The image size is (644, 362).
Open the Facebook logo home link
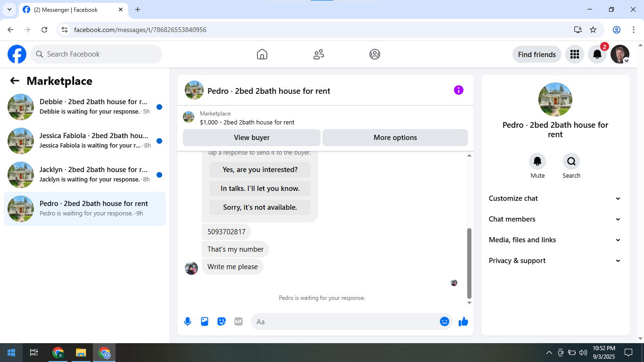(x=17, y=54)
